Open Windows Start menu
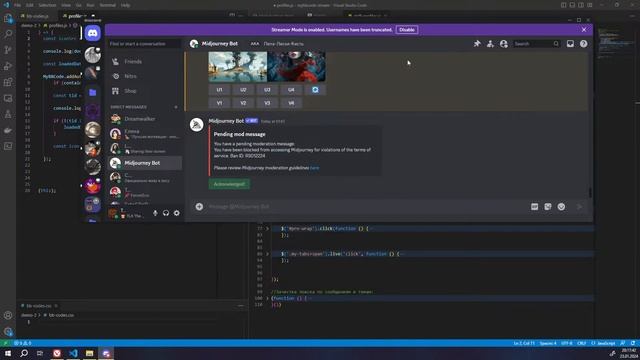 [x=8, y=353]
